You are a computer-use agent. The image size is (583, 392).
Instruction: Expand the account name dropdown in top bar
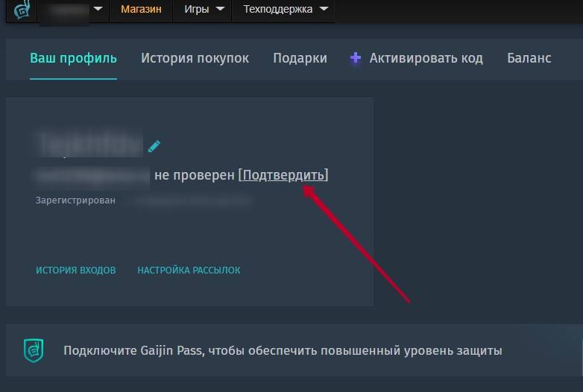[76, 10]
